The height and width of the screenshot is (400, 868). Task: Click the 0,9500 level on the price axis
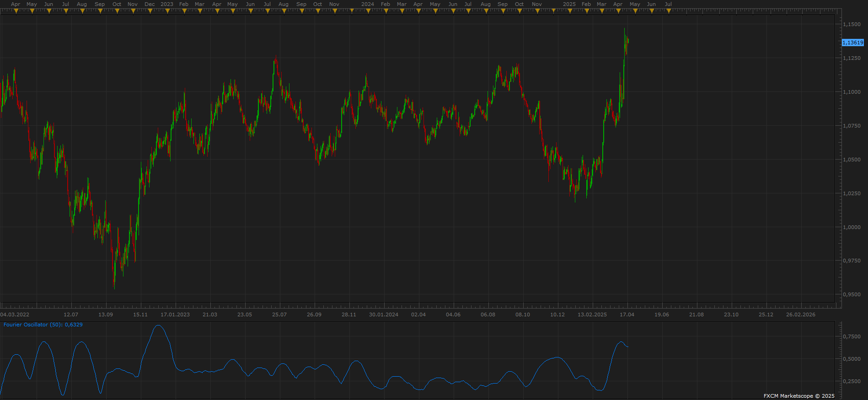(x=852, y=294)
